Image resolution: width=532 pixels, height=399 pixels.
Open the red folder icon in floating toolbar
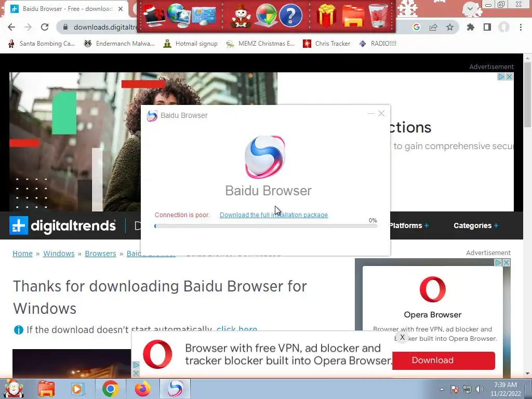coord(353,16)
